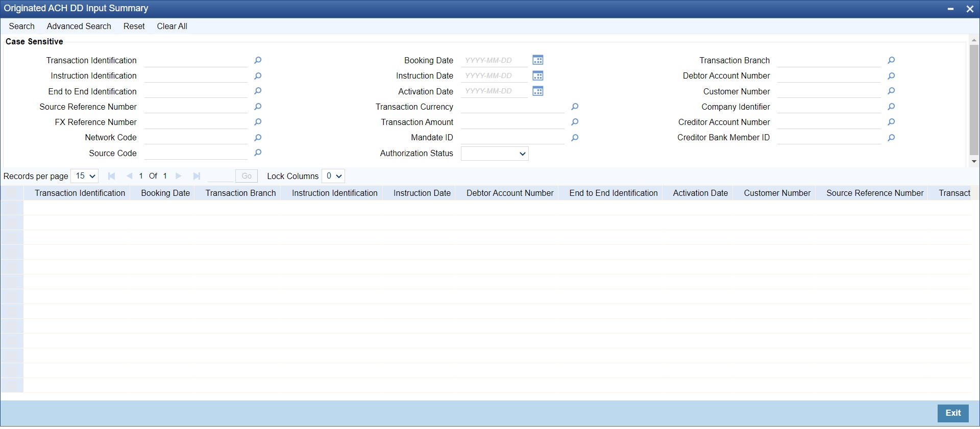The height and width of the screenshot is (429, 980).
Task: Focus the Network Code input field
Action: coord(196,138)
